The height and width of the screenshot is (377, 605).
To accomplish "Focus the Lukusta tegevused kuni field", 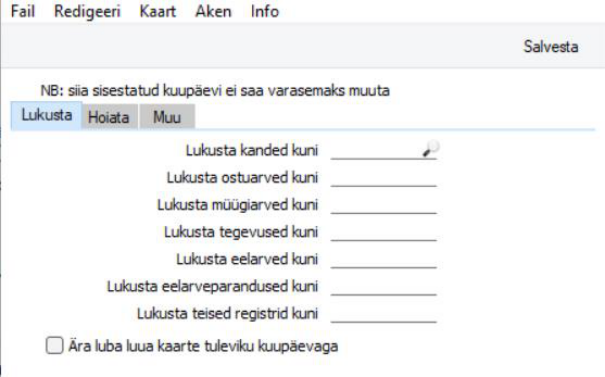I will 384,232.
